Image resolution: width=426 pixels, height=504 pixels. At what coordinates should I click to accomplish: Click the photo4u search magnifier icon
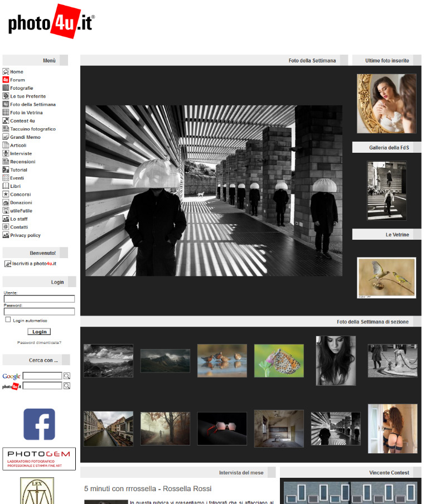pos(67,386)
